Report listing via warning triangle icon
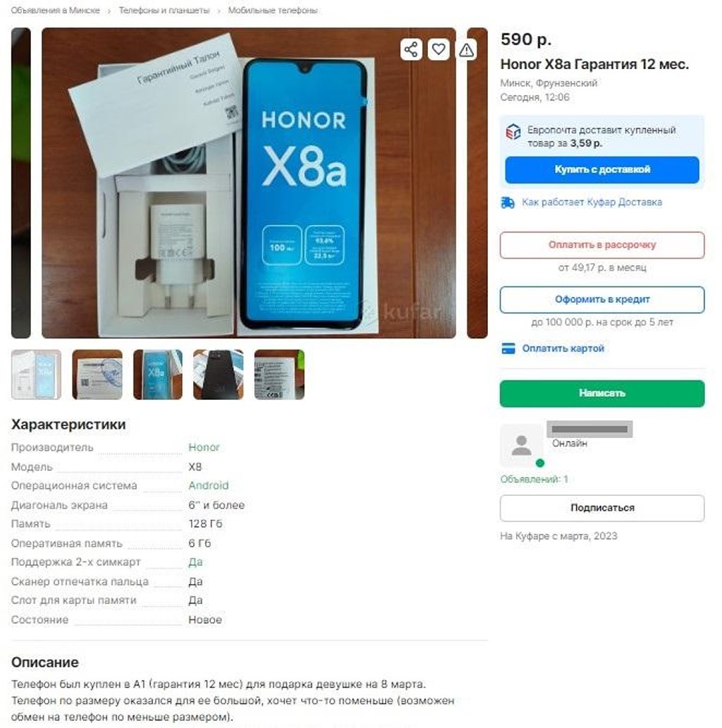This screenshot has width=722, height=728. pos(466,49)
